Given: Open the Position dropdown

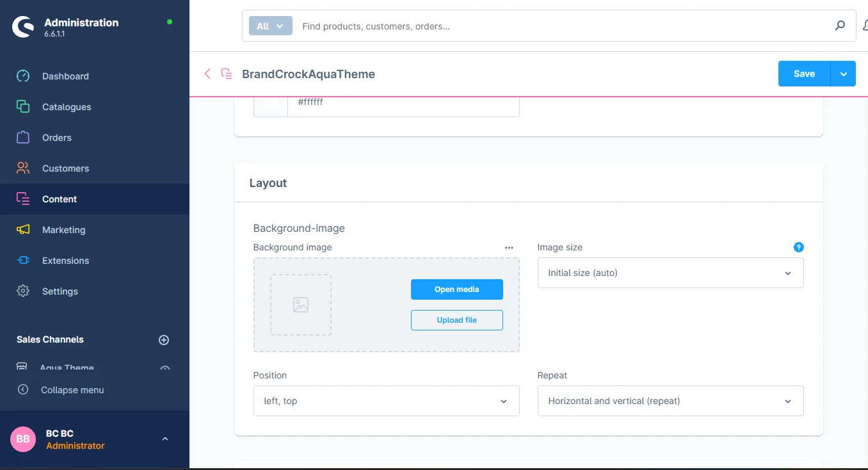Looking at the screenshot, I should [386, 401].
